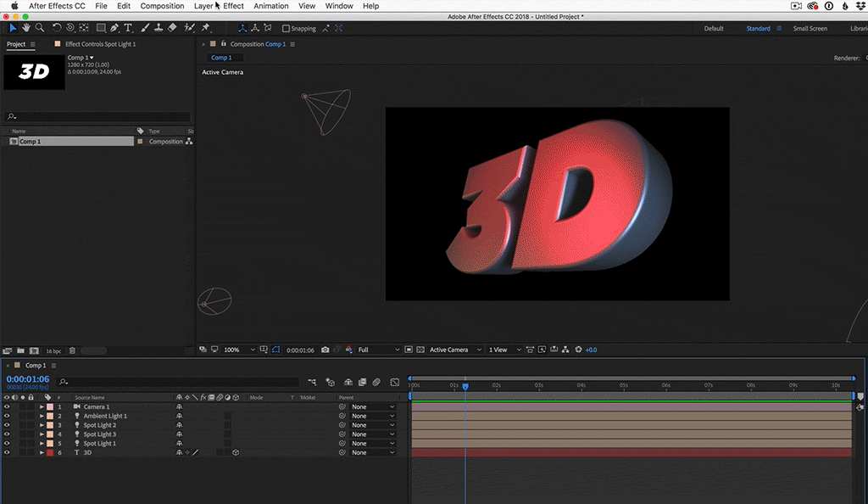Toggle visibility of Spot Light 2 layer

(x=7, y=425)
